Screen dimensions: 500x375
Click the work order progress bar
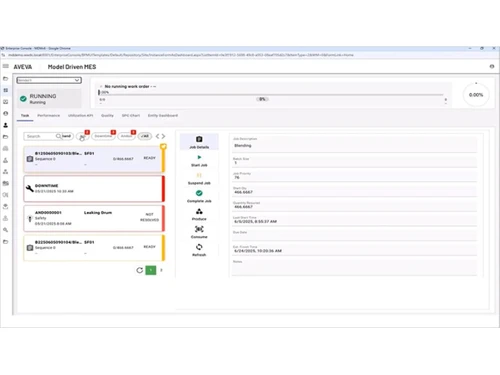tap(271, 95)
